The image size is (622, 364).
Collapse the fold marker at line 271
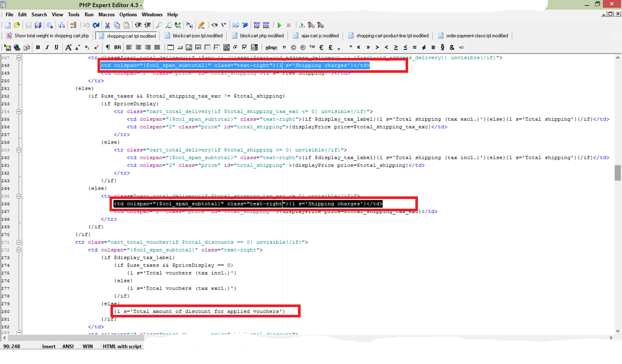click(x=19, y=242)
